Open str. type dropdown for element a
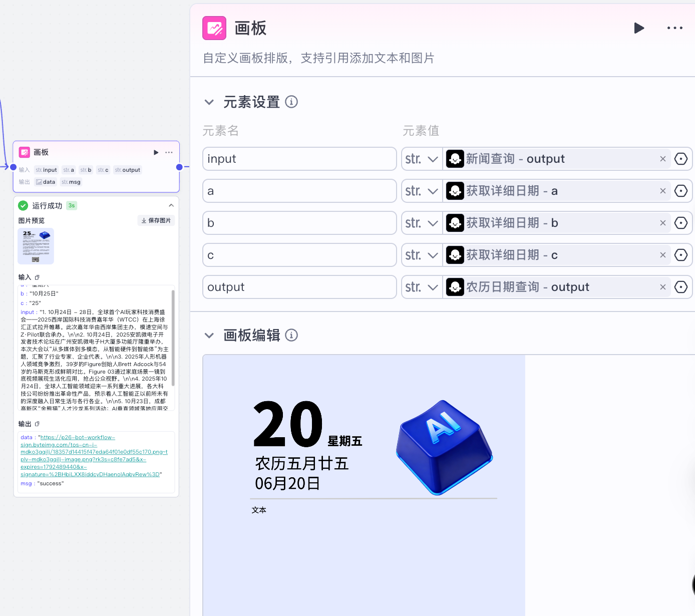This screenshot has width=695, height=616. (x=422, y=191)
